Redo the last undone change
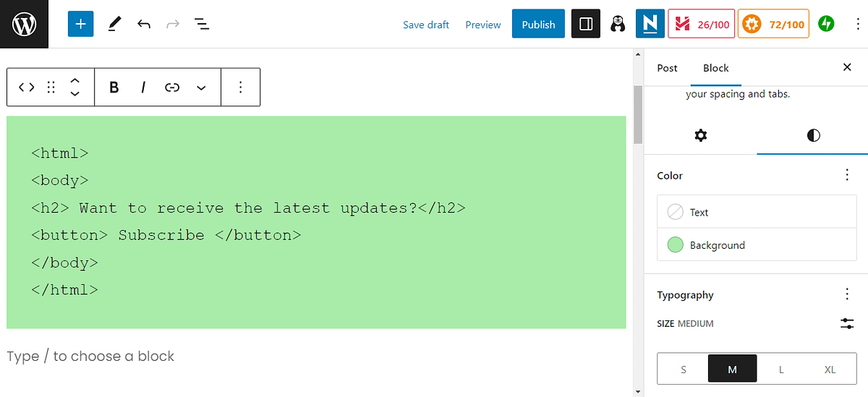868x397 pixels. (173, 25)
